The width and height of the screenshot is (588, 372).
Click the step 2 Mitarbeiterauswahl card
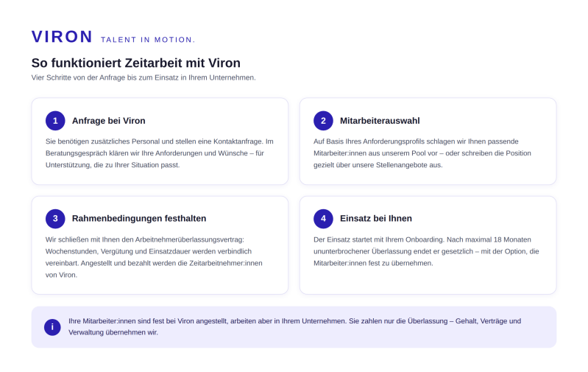click(x=428, y=141)
